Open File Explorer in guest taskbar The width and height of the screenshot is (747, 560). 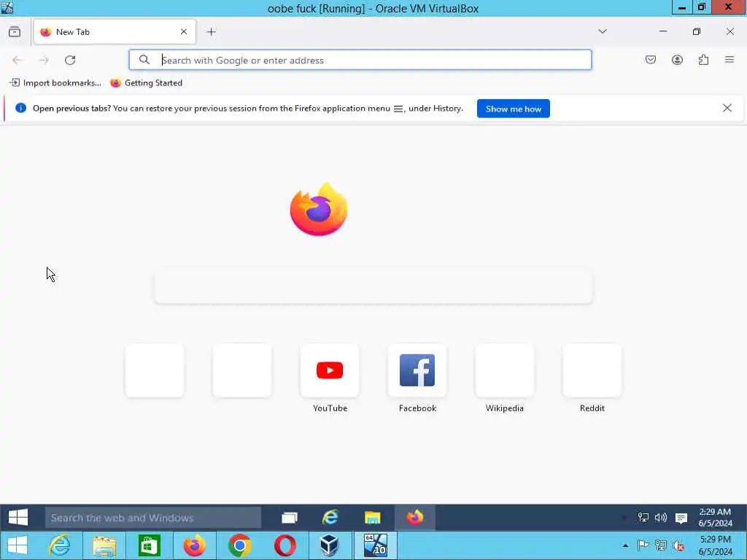coord(372,518)
